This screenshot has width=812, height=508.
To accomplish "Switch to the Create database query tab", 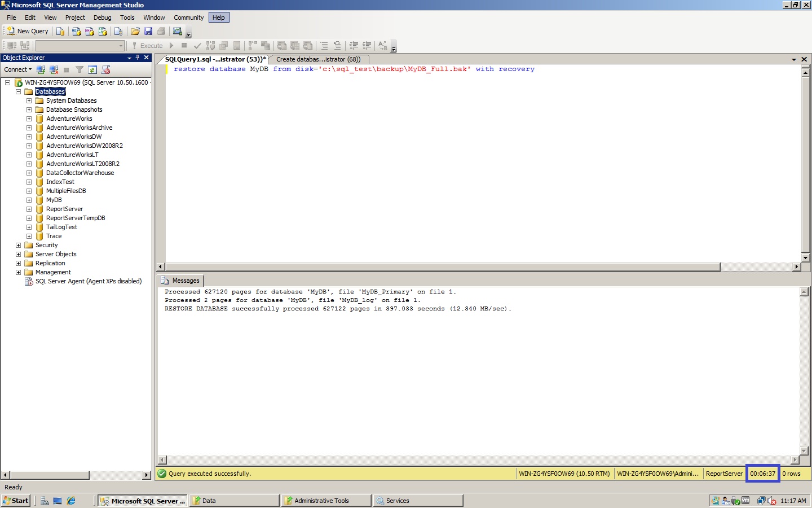I will pos(319,59).
